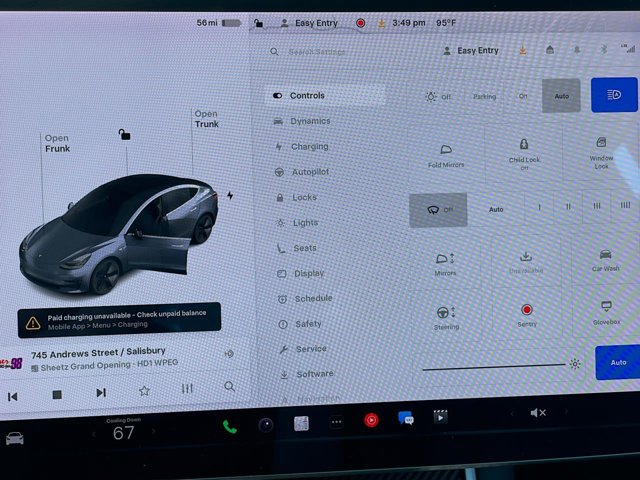
Task: Tap Fold Mirrors
Action: tap(446, 156)
